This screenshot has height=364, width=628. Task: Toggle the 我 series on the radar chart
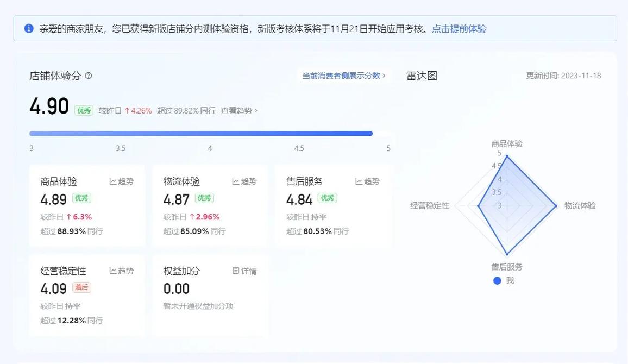(x=505, y=280)
